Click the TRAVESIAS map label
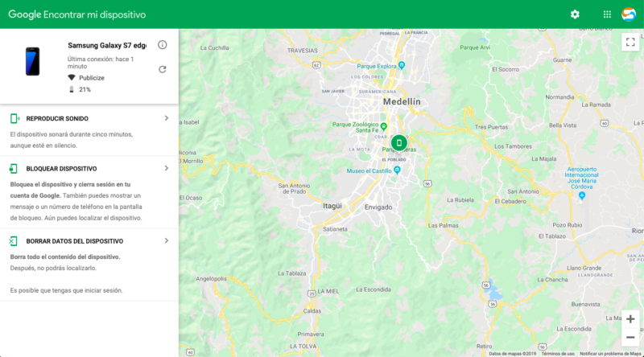 tap(303, 51)
